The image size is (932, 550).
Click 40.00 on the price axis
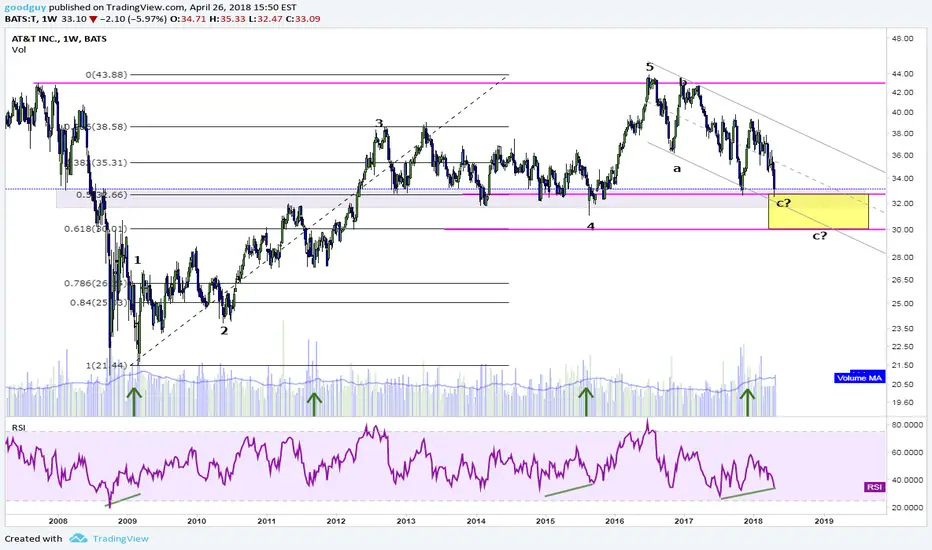[902, 112]
